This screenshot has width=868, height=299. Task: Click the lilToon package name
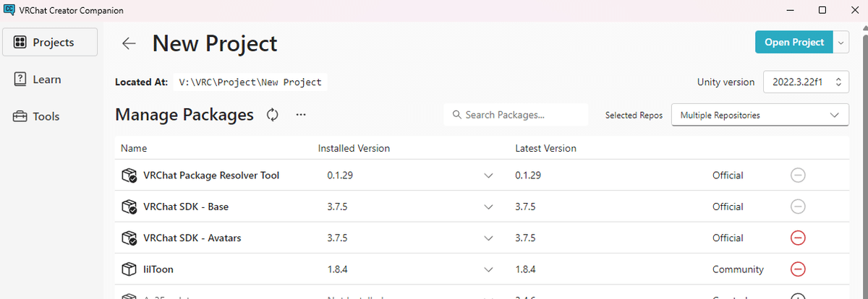tap(158, 269)
